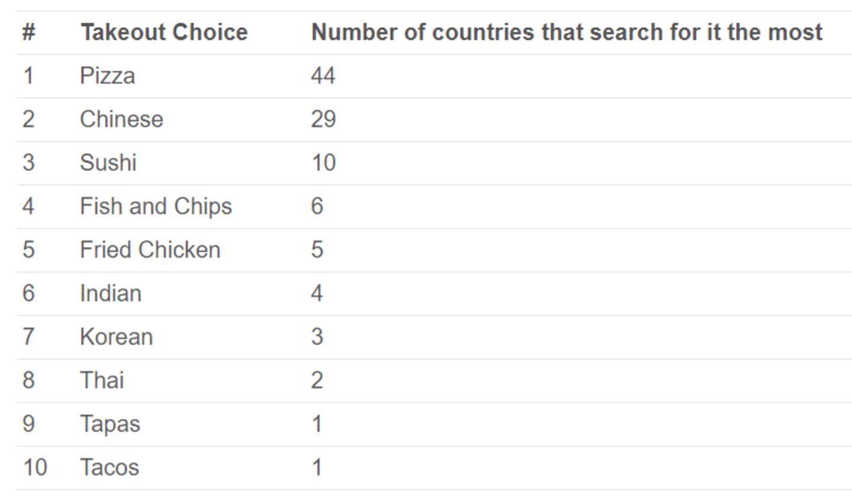
Task: Select the count 3 in the Korean row
Action: [x=317, y=337]
